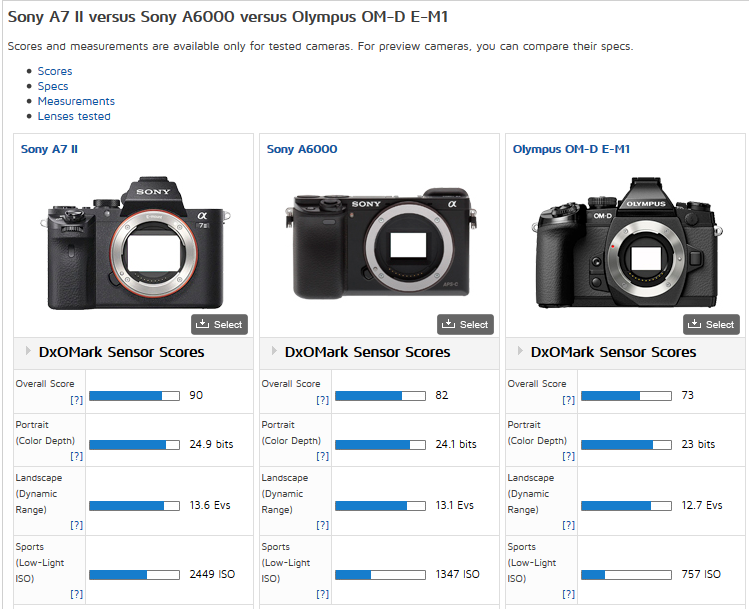This screenshot has height=609, width=749.
Task: Collapse the Sony A7 II DxOMark Sensor Scores arrow
Action: coord(27,352)
